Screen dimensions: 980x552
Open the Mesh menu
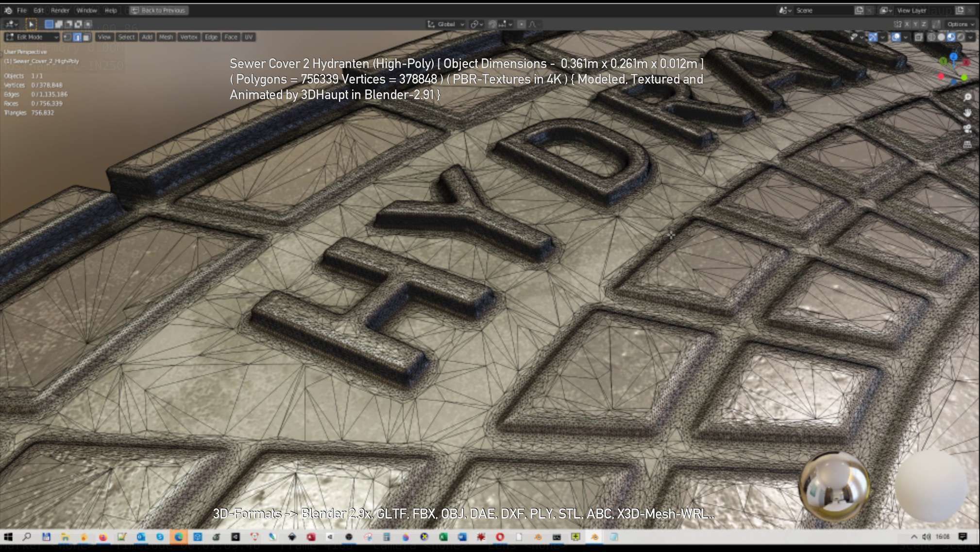[x=166, y=37]
